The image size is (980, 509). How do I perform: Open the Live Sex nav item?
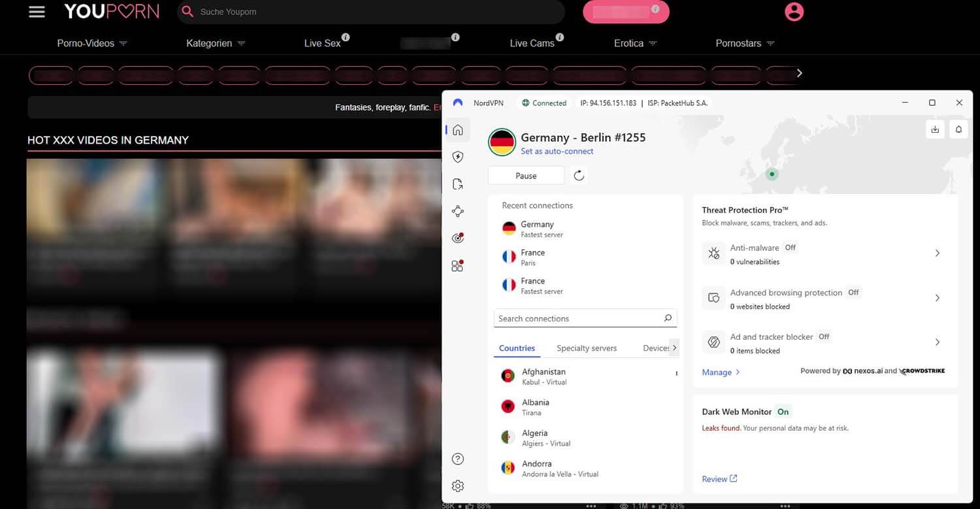[322, 43]
